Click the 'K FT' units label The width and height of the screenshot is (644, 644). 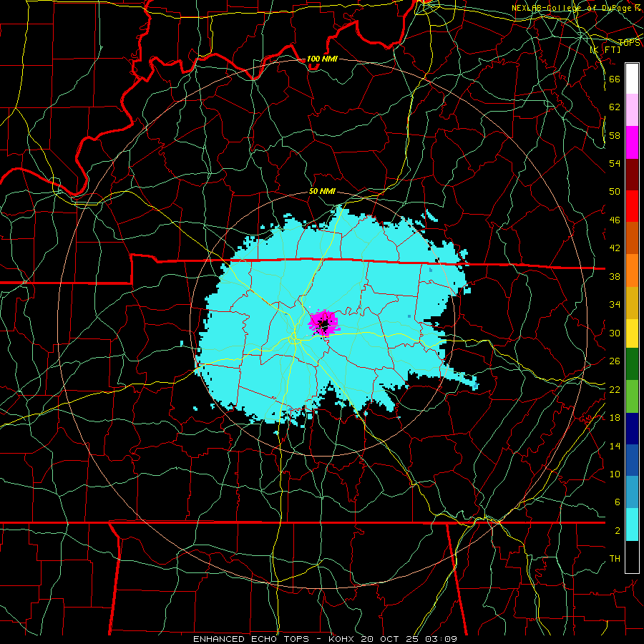point(605,49)
